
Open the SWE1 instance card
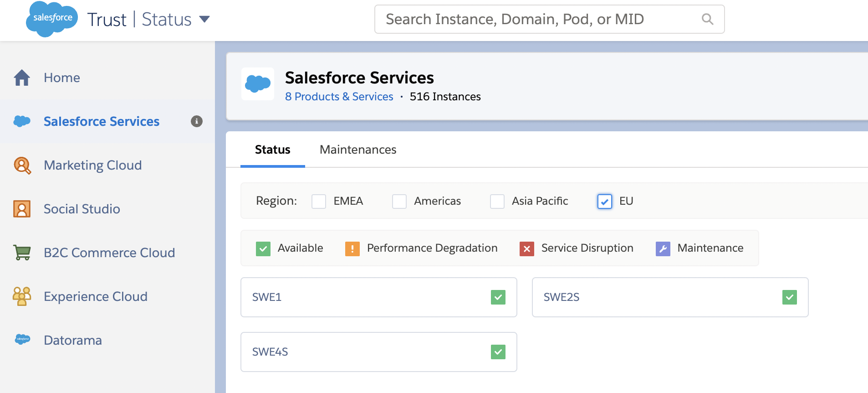coord(379,297)
